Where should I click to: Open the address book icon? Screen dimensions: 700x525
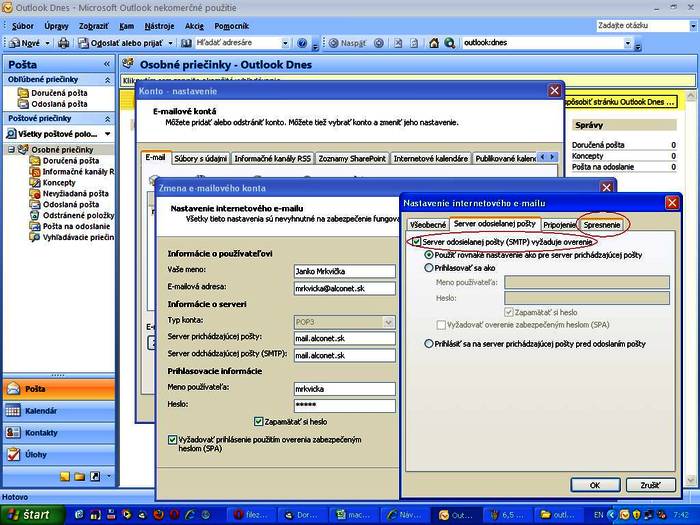point(186,43)
